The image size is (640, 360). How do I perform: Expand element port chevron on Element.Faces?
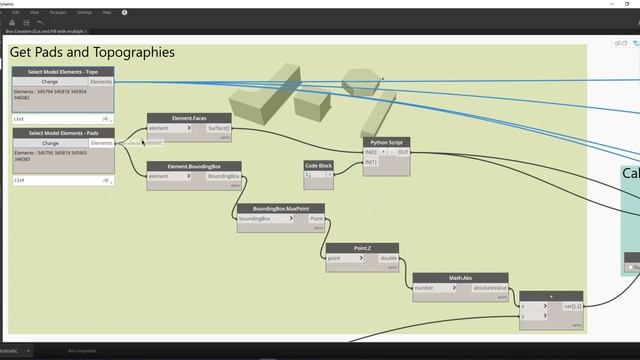(189, 128)
